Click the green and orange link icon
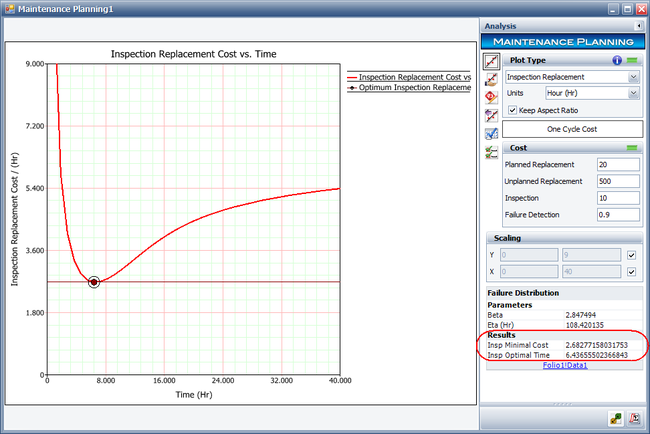This screenshot has width=650, height=434. tap(616, 418)
